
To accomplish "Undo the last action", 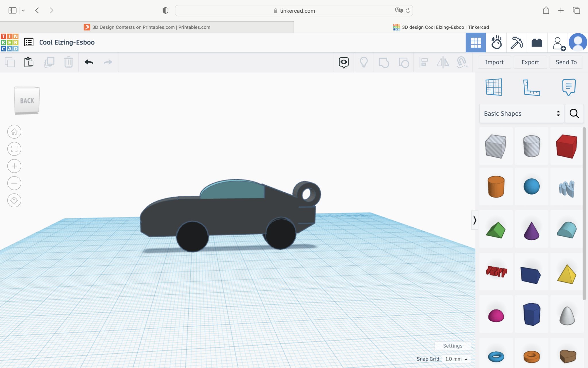I will tap(89, 62).
